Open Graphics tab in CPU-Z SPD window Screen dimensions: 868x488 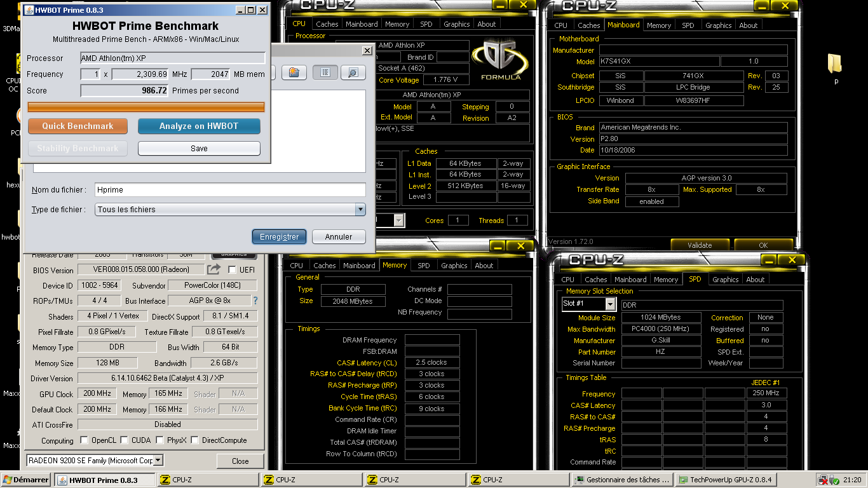[x=725, y=280]
